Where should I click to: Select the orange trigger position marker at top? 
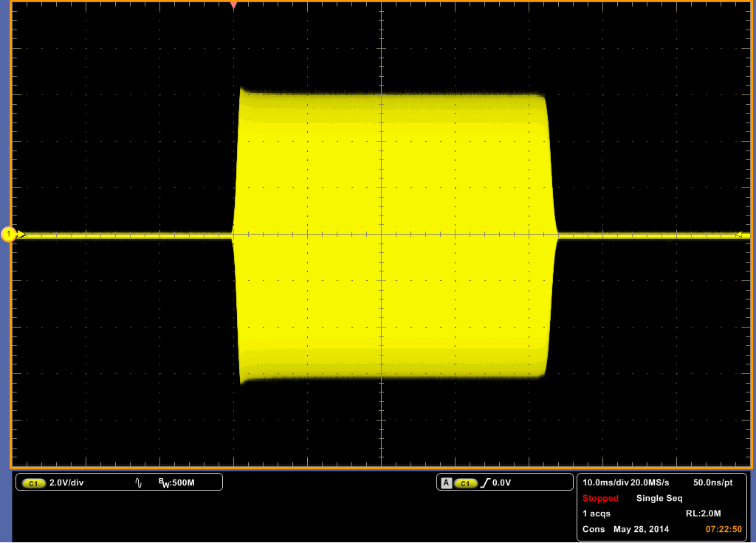pyautogui.click(x=234, y=6)
